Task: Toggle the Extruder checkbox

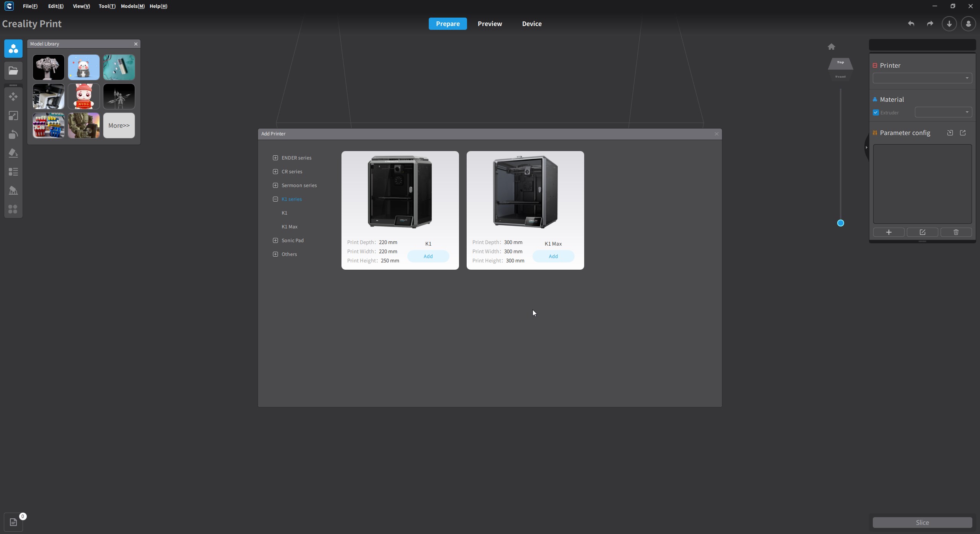Action: coord(876,112)
